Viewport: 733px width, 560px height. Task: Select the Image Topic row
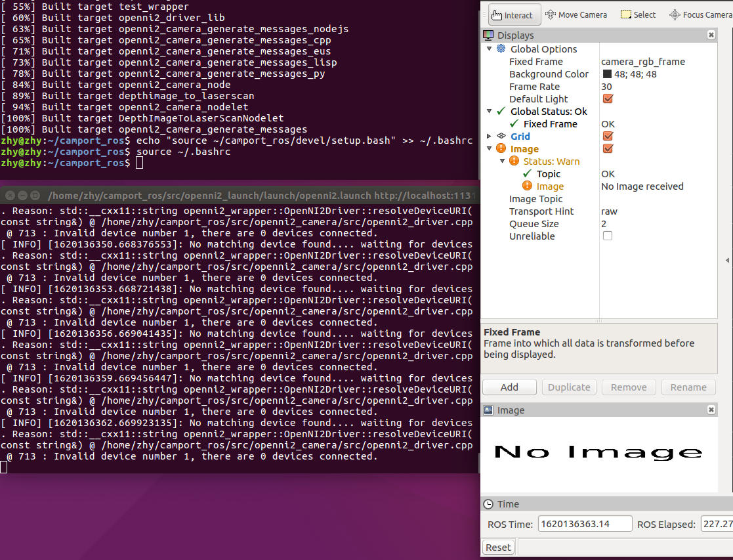[x=599, y=199]
